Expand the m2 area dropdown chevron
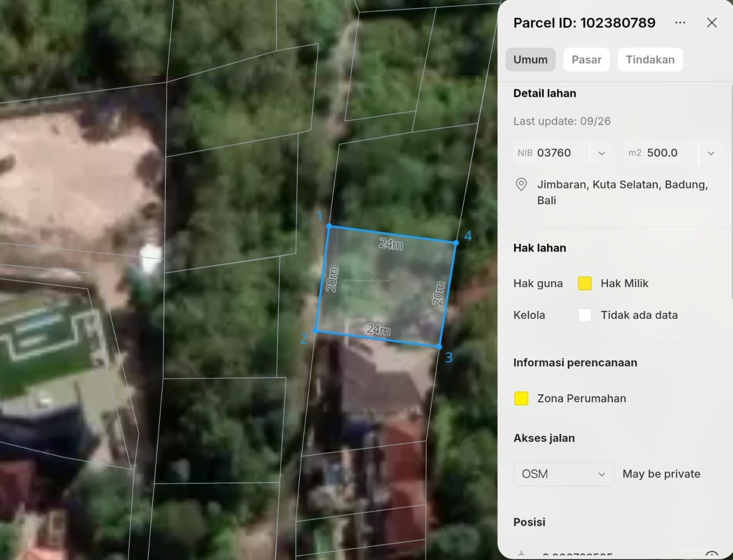 (711, 153)
